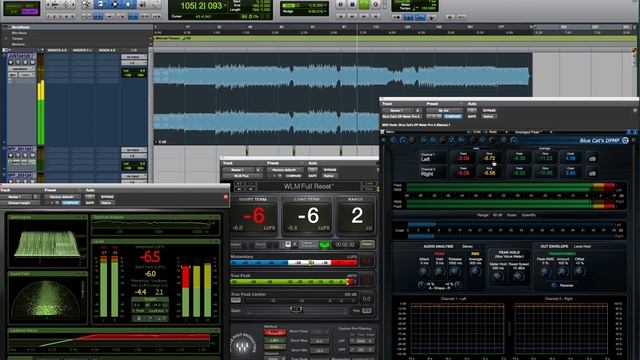Click the Blue Cat's DPMP logo icon
The height and width of the screenshot is (360, 640).
click(x=625, y=140)
